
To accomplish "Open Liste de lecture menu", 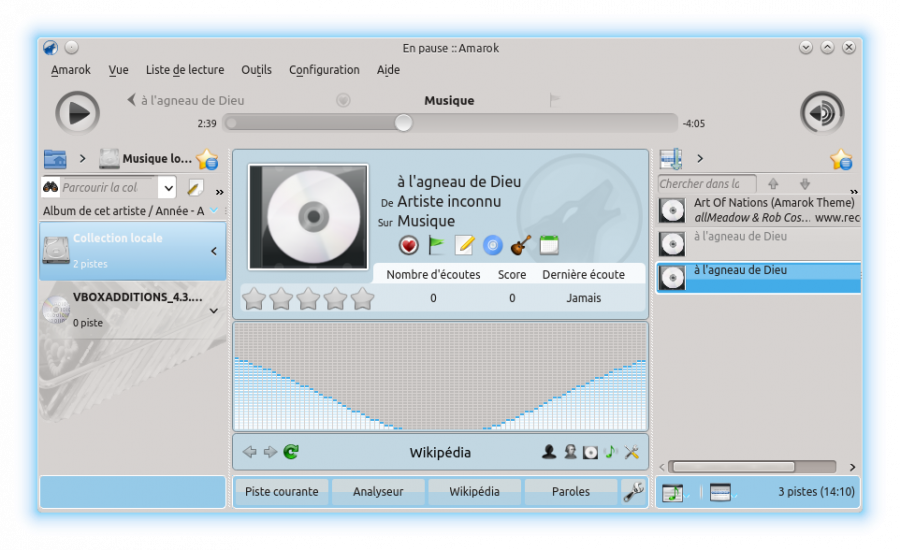I will click(x=185, y=70).
